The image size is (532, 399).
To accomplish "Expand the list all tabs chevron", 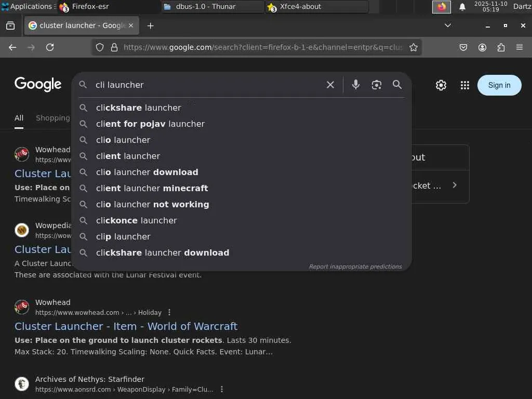I will point(448,25).
